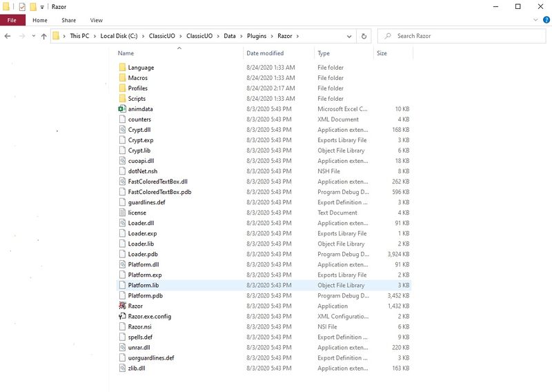This screenshot has width=552, height=392.
Task: Click New Folder icon in title bar
Action: 32,7
